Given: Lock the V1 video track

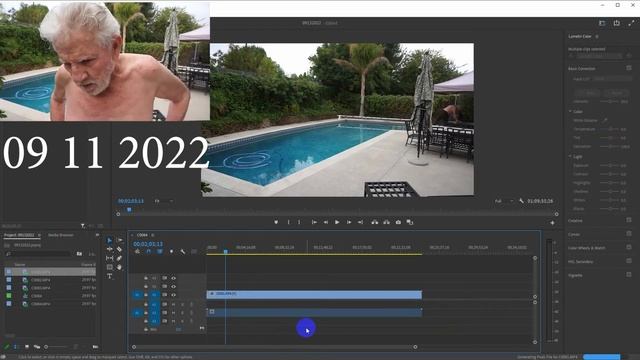Looking at the screenshot, I should (x=146, y=295).
